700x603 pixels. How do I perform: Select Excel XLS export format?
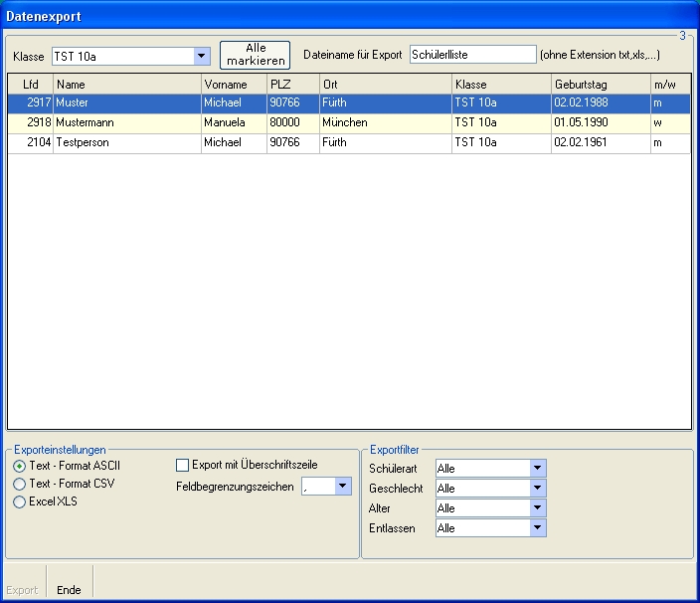20,502
